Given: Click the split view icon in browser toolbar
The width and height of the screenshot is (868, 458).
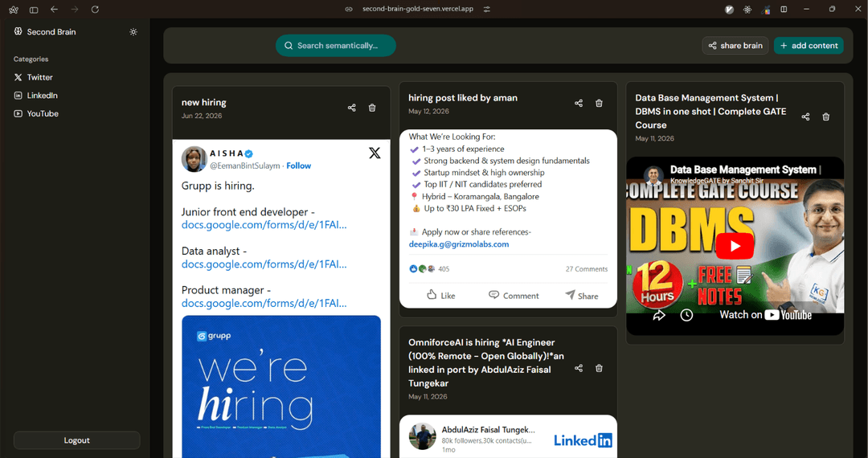Looking at the screenshot, I should pyautogui.click(x=784, y=10).
